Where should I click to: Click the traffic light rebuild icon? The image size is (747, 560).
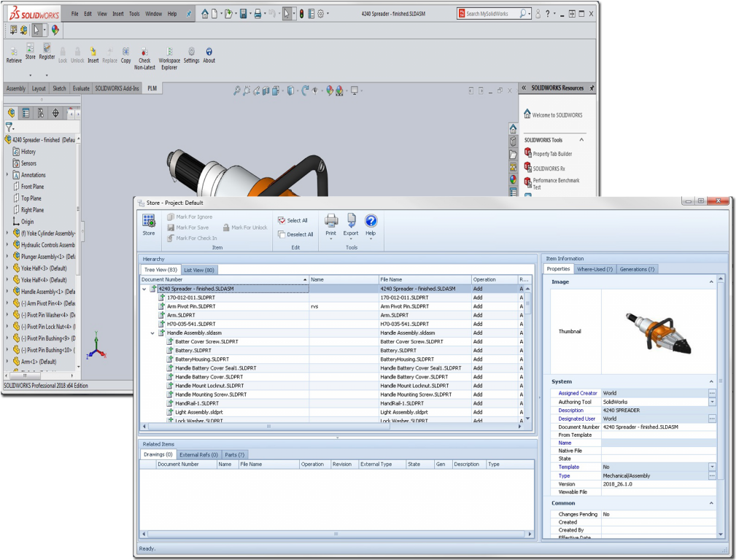(301, 14)
